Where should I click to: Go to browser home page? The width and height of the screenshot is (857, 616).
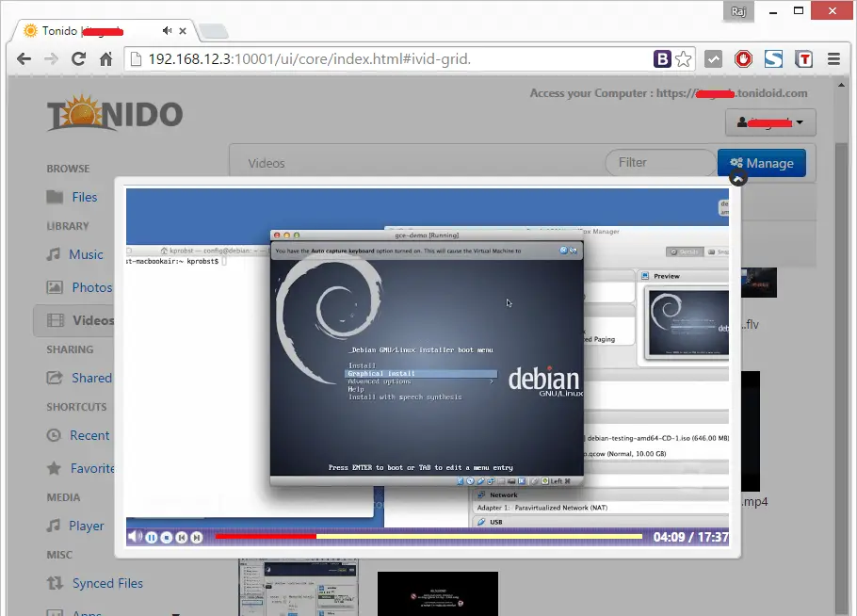[x=106, y=59]
